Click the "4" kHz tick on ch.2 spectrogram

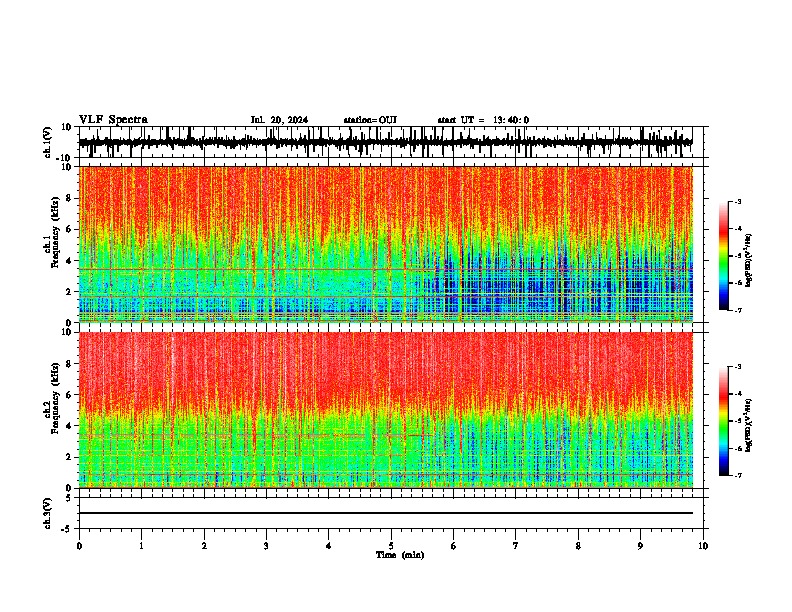click(69, 426)
